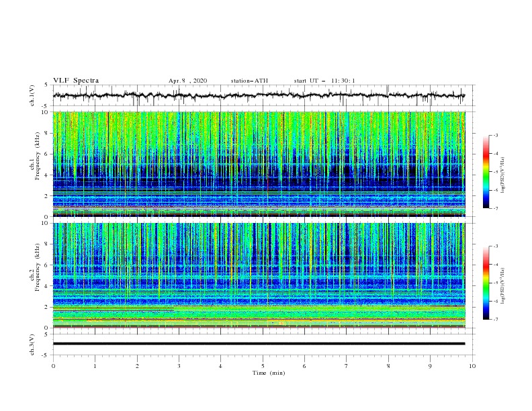Select the "Apr. 8, 2020" date label
Image resolution: width=532 pixels, height=411 pixels.
click(187, 81)
